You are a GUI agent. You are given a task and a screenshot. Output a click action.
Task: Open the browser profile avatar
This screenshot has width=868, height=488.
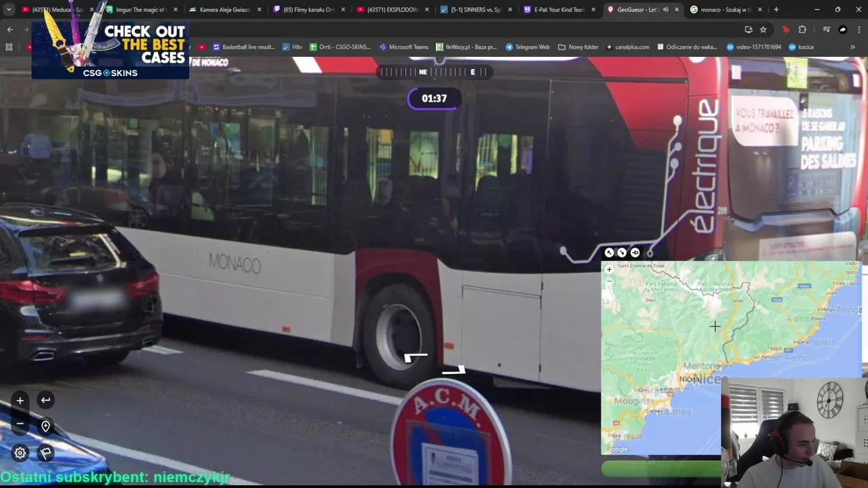coord(843,29)
